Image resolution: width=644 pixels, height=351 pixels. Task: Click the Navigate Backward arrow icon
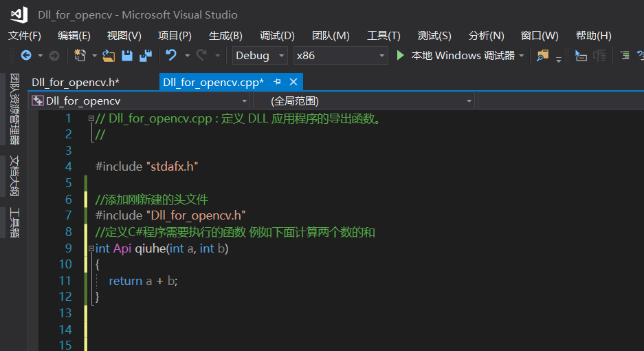(26, 56)
